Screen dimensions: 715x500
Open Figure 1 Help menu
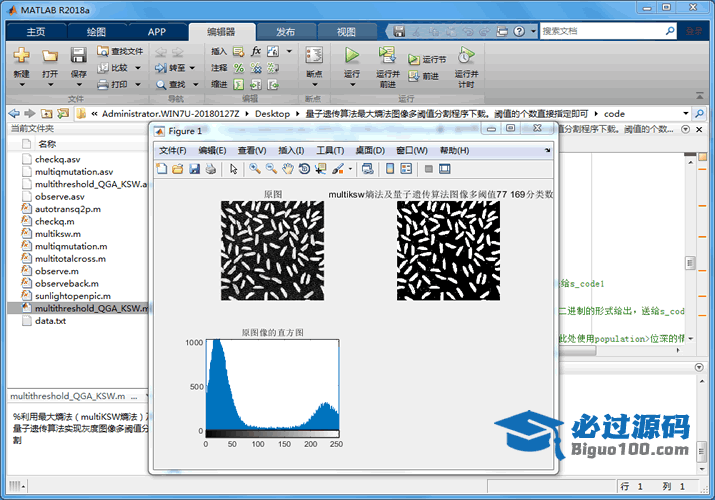[454, 150]
